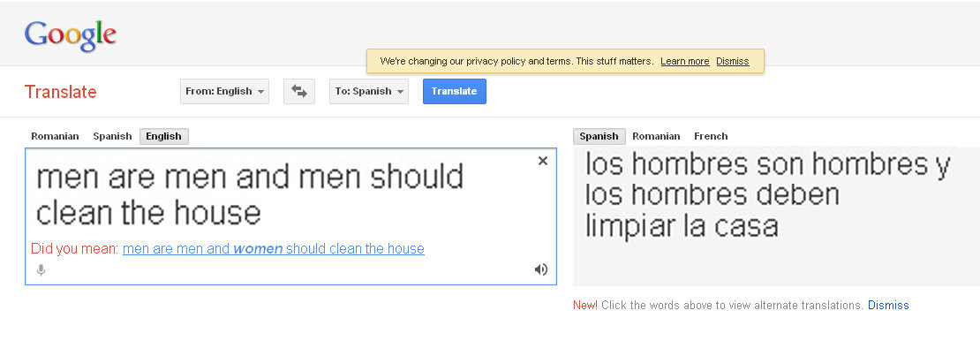Dismiss the alternate translations tip
Screen dimensions: 980x356
coord(888,306)
